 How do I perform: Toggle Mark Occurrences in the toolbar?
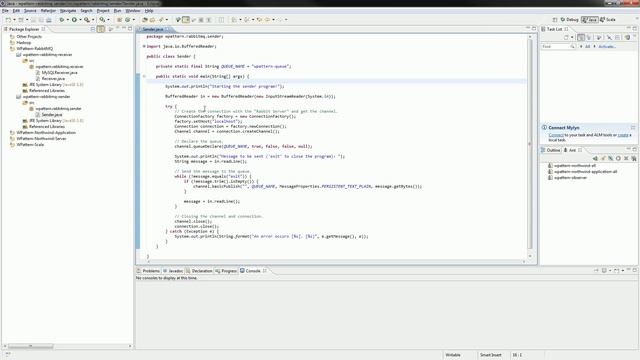[186, 20]
